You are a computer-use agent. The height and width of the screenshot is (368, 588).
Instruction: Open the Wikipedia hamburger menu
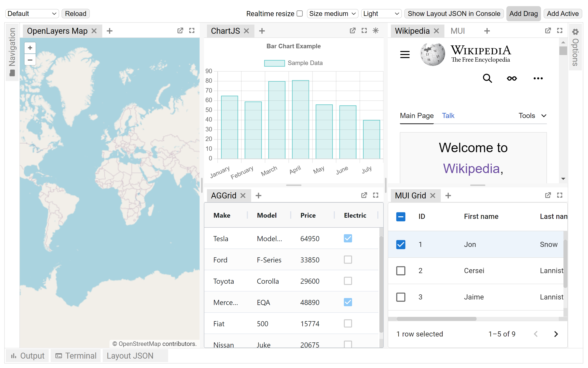pos(405,54)
